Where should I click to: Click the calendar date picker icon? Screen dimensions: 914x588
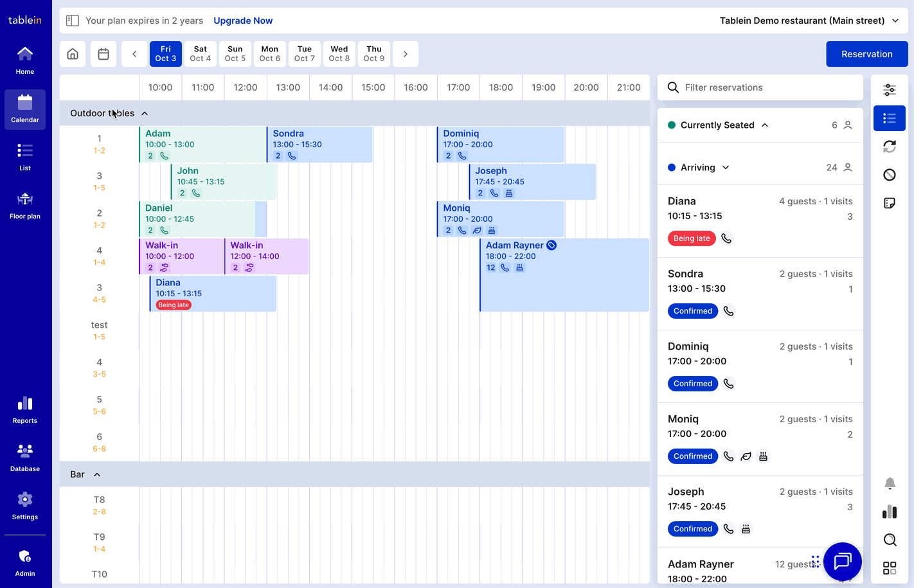click(x=103, y=54)
